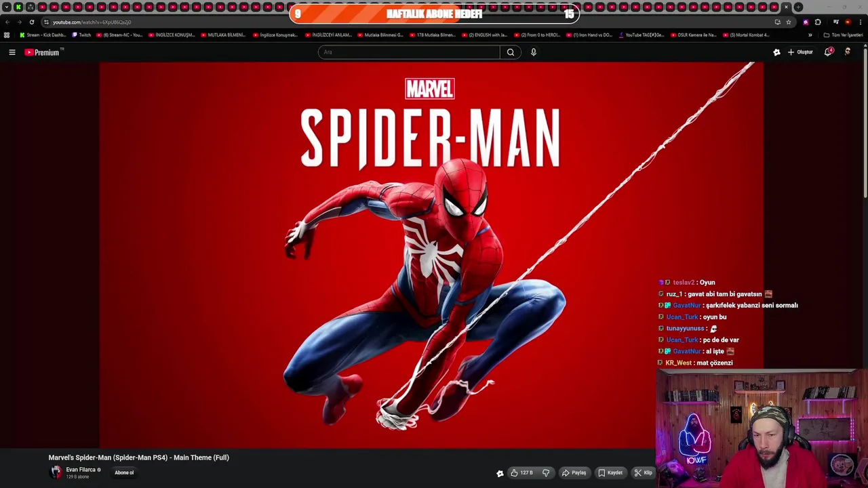This screenshot has height=488, width=868.
Task: Click the video title text
Action: tap(138, 457)
